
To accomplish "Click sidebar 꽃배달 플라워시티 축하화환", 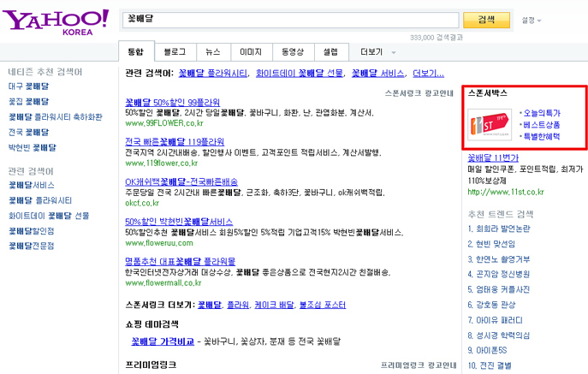I will [55, 117].
